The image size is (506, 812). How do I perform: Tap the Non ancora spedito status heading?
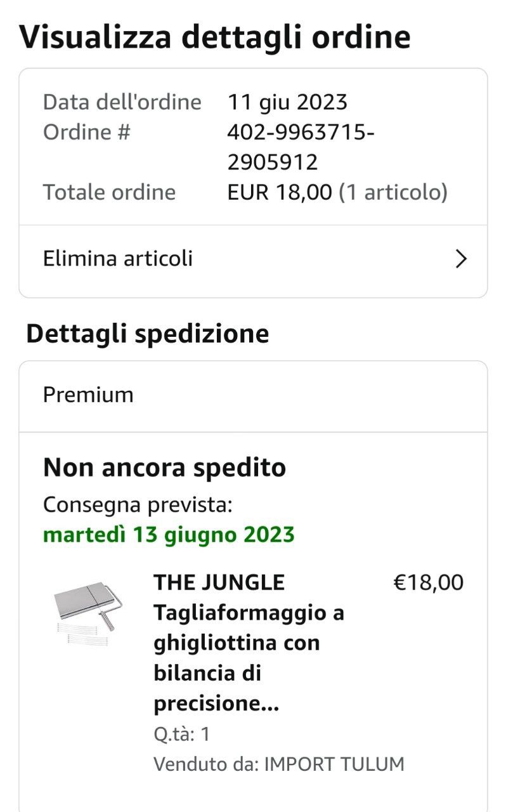pyautogui.click(x=164, y=468)
